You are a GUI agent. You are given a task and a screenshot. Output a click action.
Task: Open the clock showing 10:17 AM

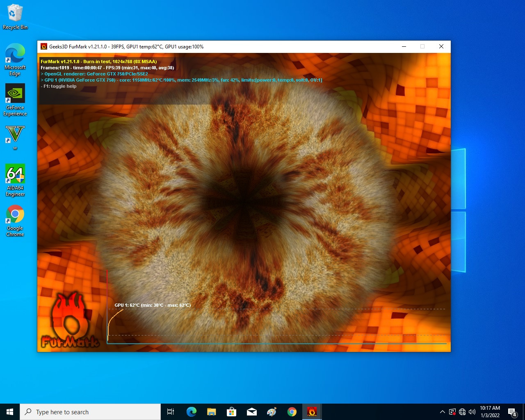tap(490, 412)
